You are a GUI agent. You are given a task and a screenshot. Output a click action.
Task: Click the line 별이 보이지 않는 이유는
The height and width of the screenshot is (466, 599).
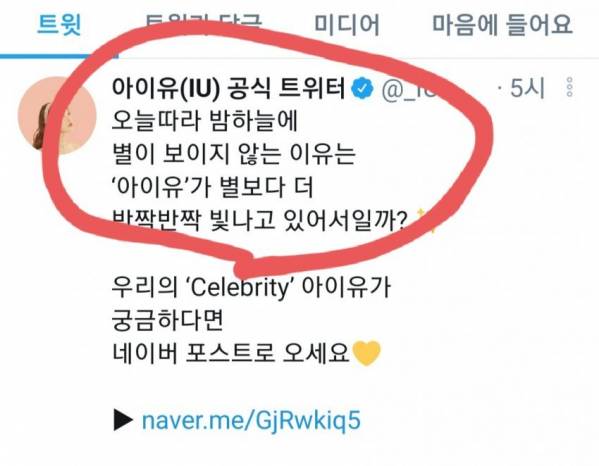233,154
